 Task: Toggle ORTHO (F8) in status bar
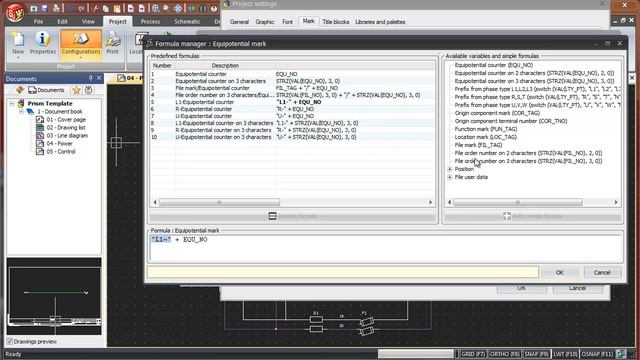(x=504, y=354)
